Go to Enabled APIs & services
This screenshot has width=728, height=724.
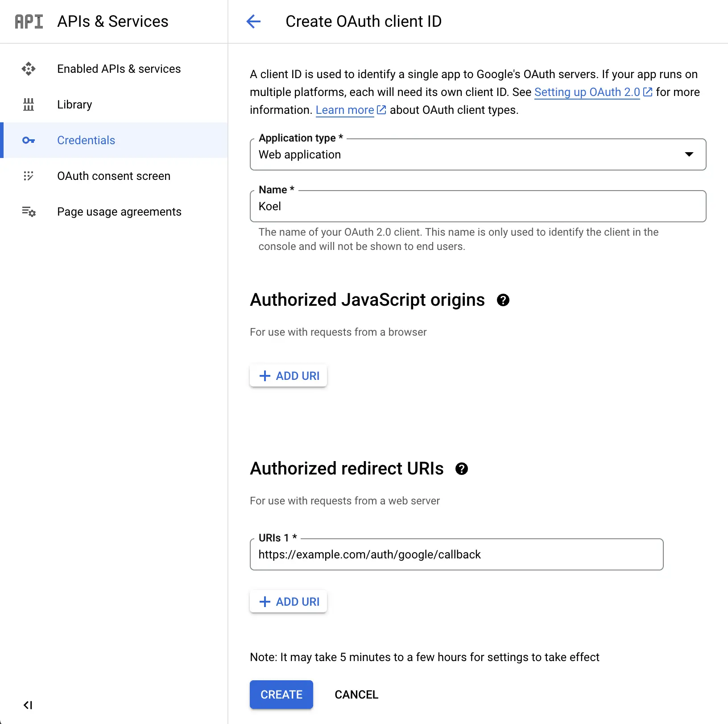point(119,69)
